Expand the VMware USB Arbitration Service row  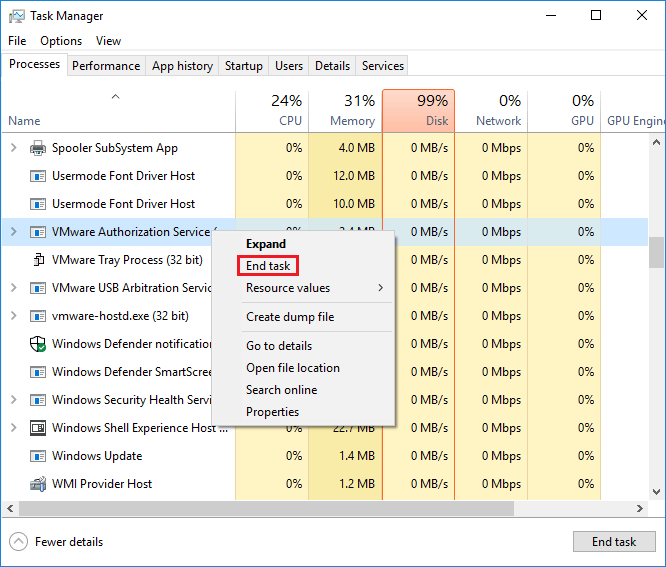coord(14,288)
